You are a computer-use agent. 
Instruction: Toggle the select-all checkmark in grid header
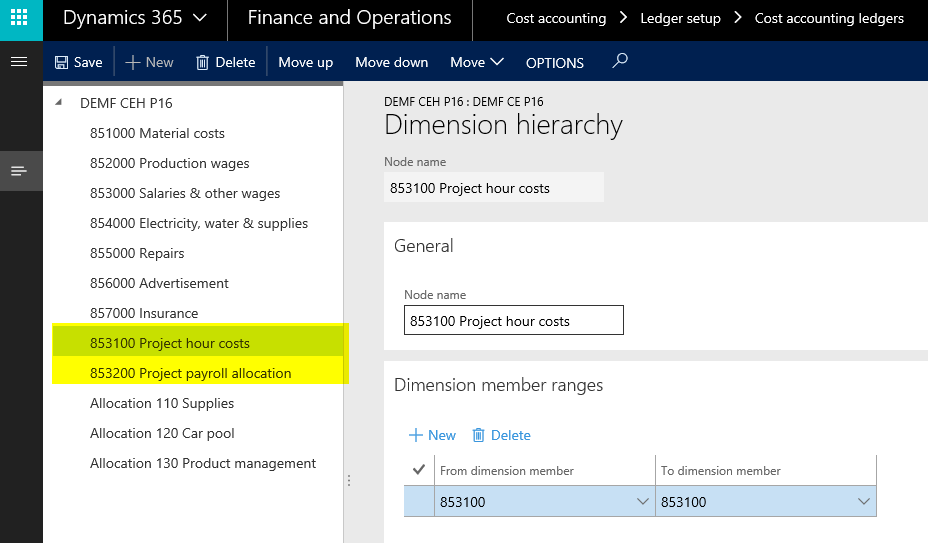(418, 470)
